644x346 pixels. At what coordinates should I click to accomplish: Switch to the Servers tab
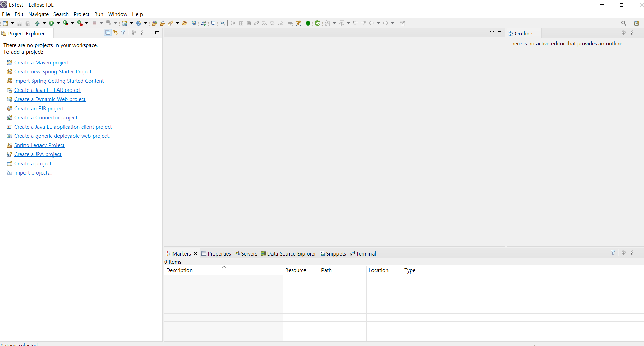point(246,253)
